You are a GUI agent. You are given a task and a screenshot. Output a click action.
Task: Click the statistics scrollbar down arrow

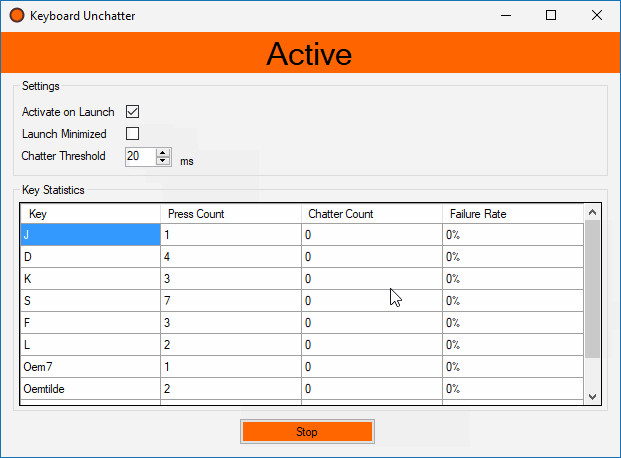click(x=592, y=397)
